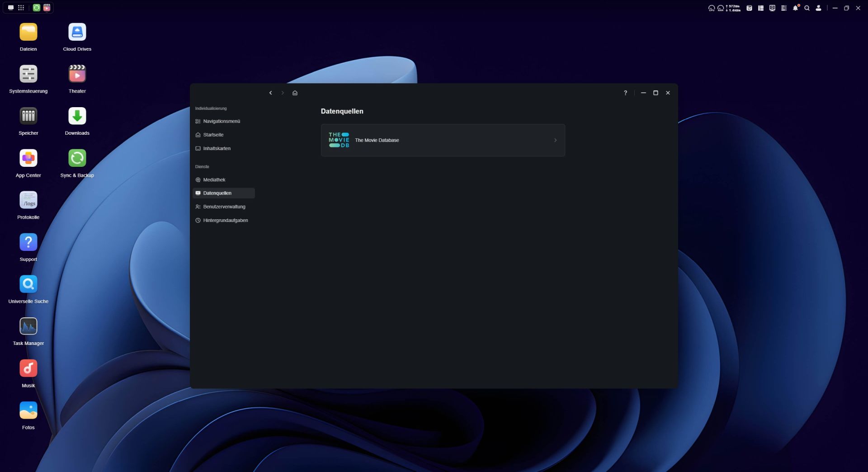
Task: Open Task Manager desktop icon
Action: 28,327
